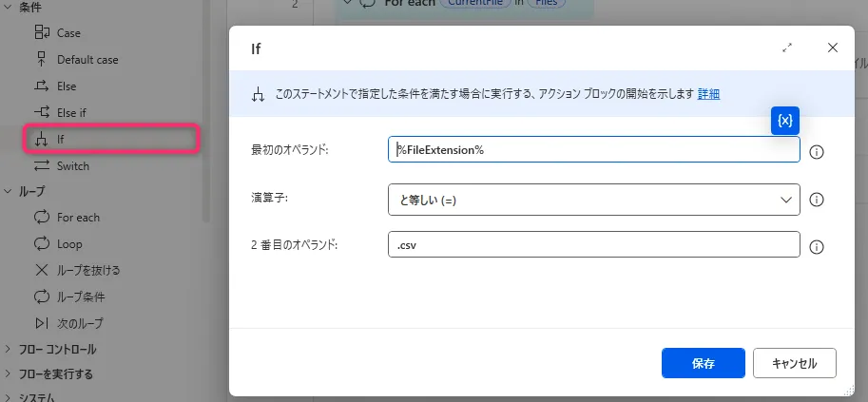Click info icon beside 2 番目のオペランド field
The width and height of the screenshot is (868, 402).
816,246
